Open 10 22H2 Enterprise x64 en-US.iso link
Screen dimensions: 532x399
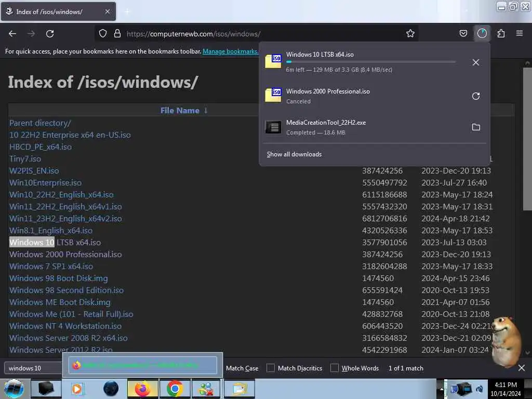click(70, 135)
